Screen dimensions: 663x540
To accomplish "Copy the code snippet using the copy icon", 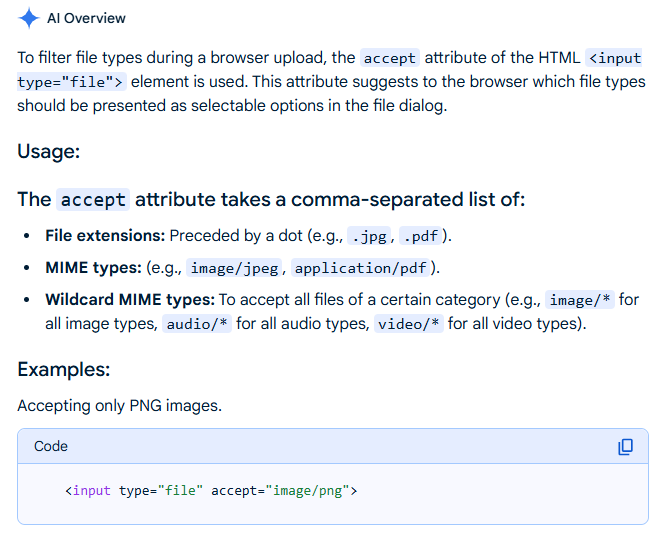I will pos(625,447).
